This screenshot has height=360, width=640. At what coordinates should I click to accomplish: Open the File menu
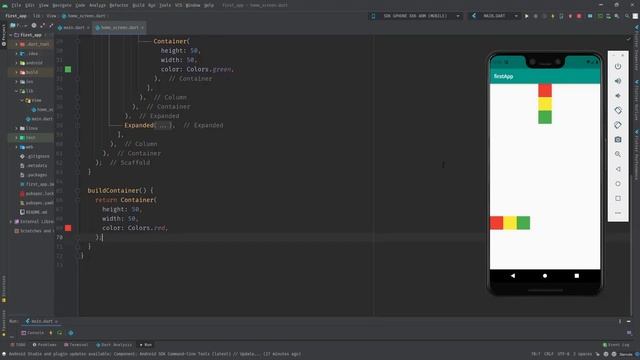[16, 5]
